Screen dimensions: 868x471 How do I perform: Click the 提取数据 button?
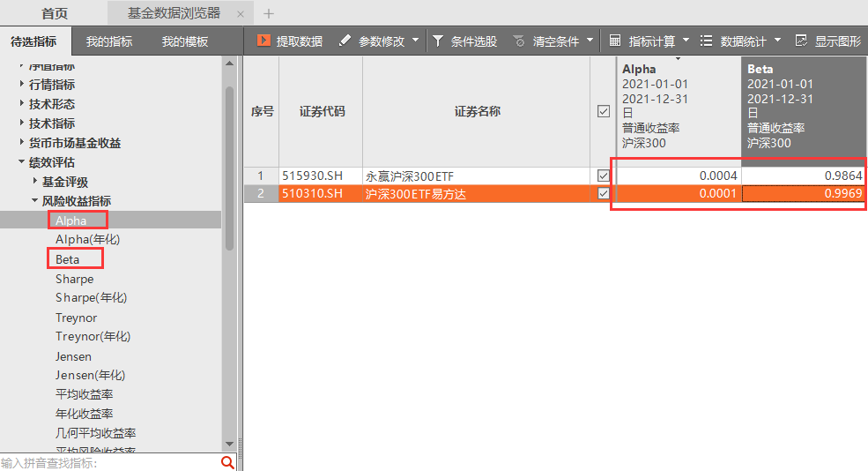[x=290, y=41]
